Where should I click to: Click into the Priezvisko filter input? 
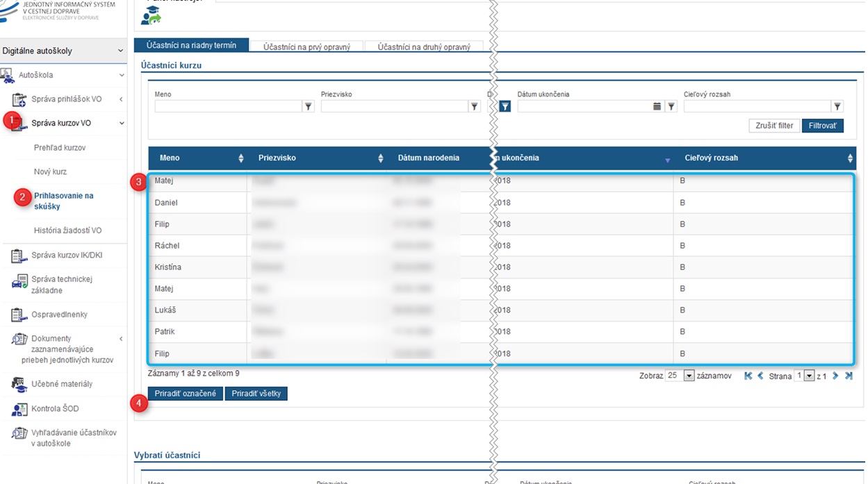coord(394,107)
